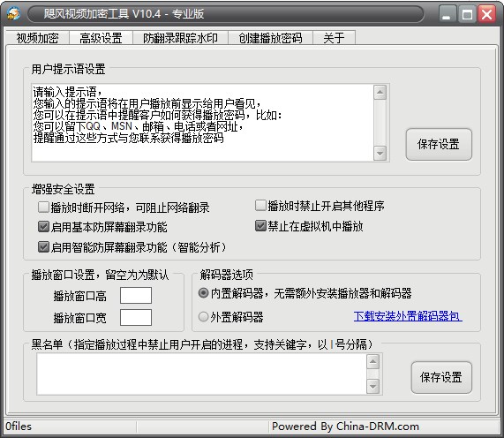Image resolution: width=504 pixels, height=438 pixels.
Task: Open 创建播放密码 tab
Action: (270, 38)
